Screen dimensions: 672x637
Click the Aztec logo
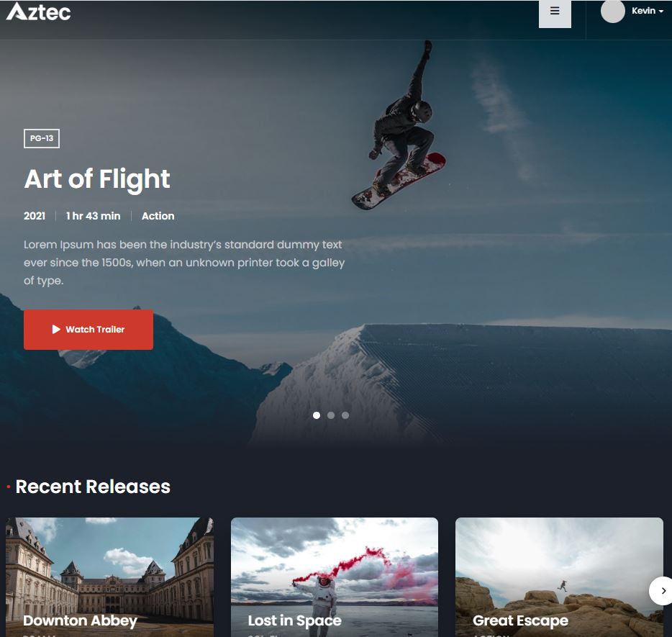coord(39,12)
